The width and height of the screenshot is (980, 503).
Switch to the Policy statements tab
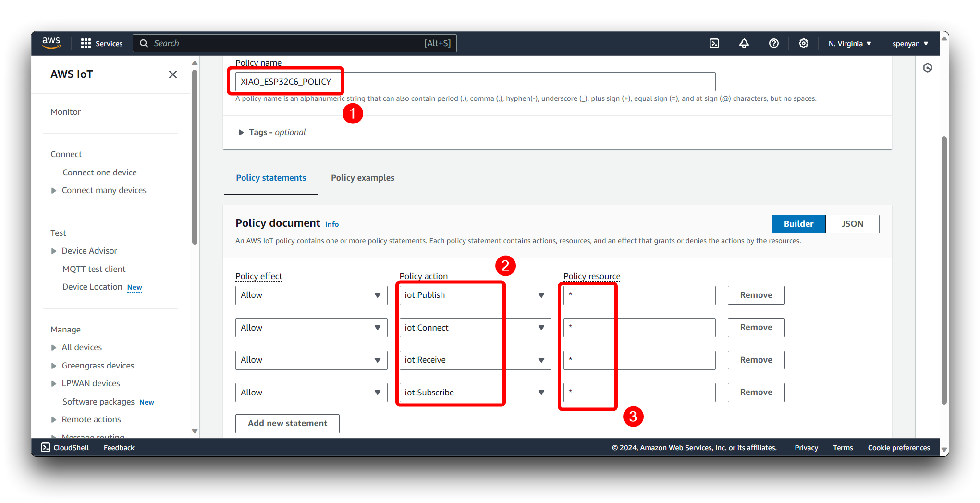271,178
